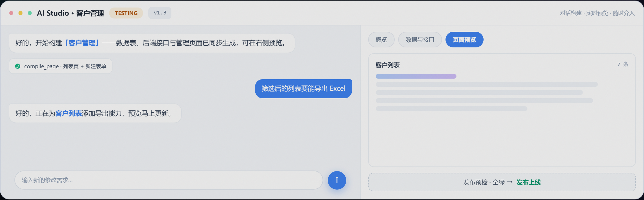Image resolution: width=644 pixels, height=200 pixels.
Task: Click the 客户列表 preview heading
Action: click(387, 65)
